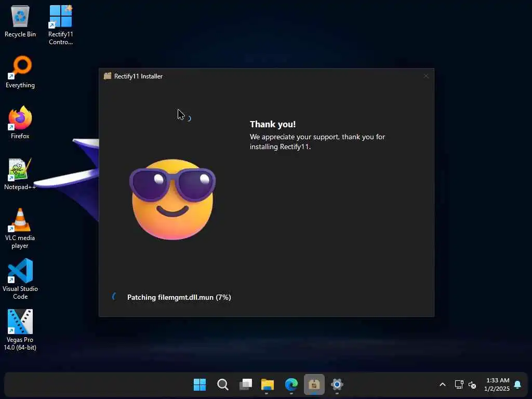The image size is (532, 399).
Task: Click the sunglasses emoji image
Action: point(172,199)
